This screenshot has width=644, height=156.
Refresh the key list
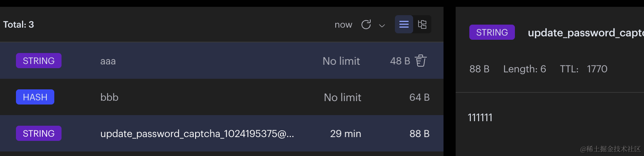(366, 25)
